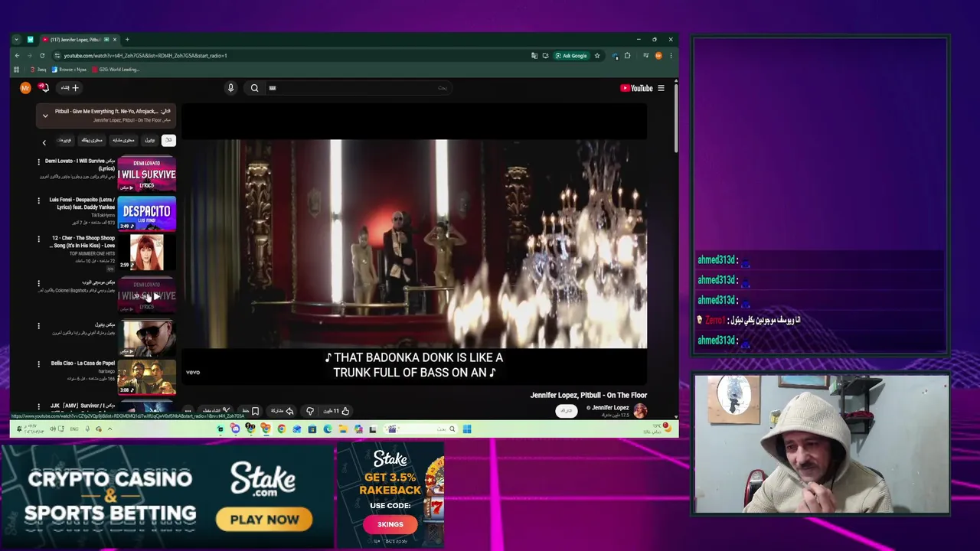Go back with Chrome's back arrow

pyautogui.click(x=17, y=56)
